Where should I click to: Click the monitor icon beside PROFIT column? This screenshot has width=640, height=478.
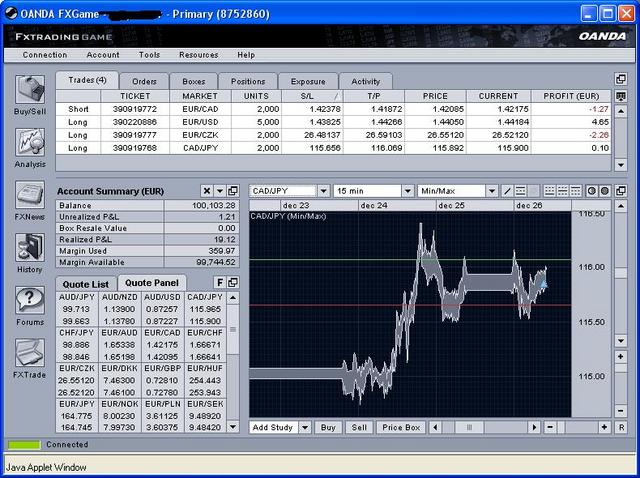(x=620, y=96)
